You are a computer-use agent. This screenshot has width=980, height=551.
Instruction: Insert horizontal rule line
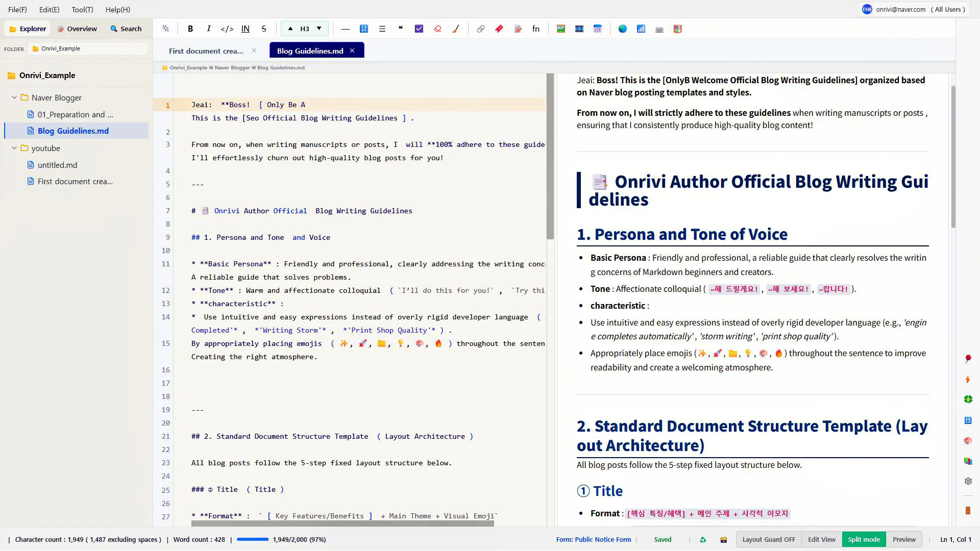(x=346, y=29)
